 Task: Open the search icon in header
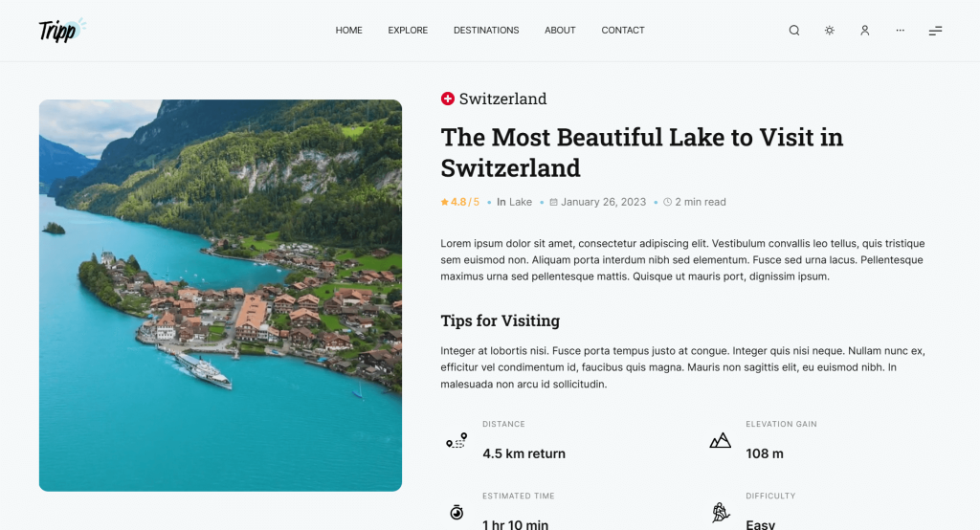click(x=794, y=31)
